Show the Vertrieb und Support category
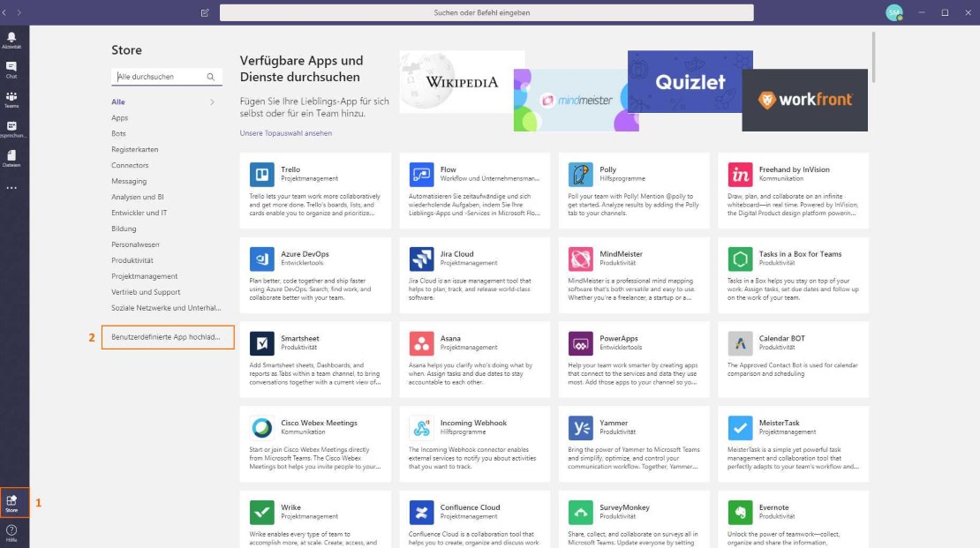 point(146,292)
